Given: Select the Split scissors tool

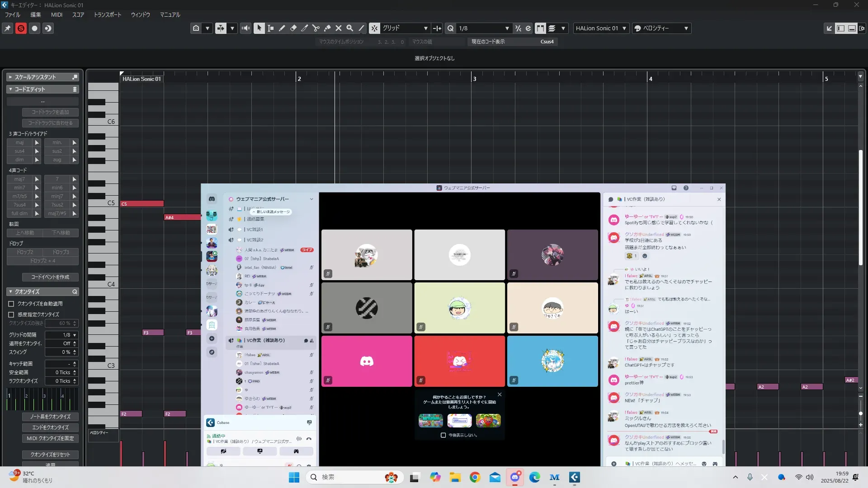Looking at the screenshot, I should click(x=316, y=28).
